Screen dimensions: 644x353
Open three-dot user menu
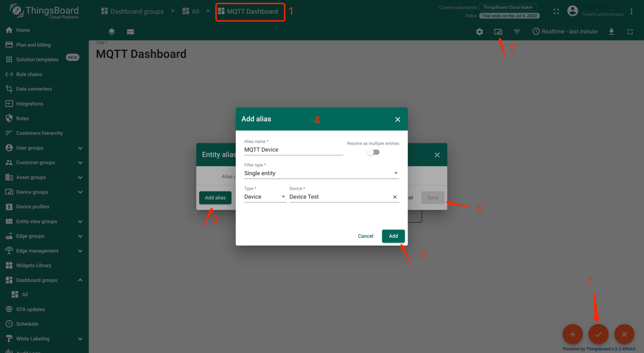point(631,11)
